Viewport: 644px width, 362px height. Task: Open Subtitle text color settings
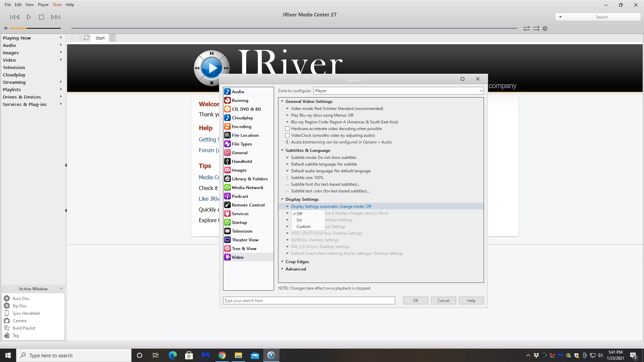point(330,191)
